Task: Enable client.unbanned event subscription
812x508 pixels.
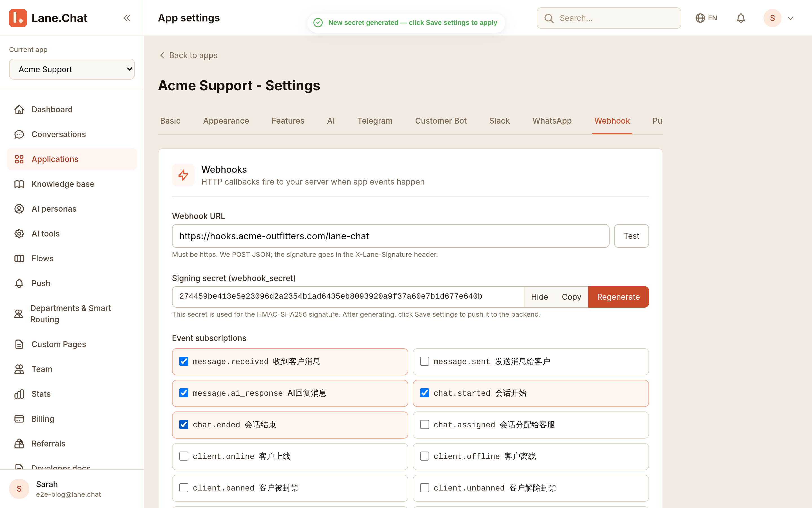Action: 424,488
